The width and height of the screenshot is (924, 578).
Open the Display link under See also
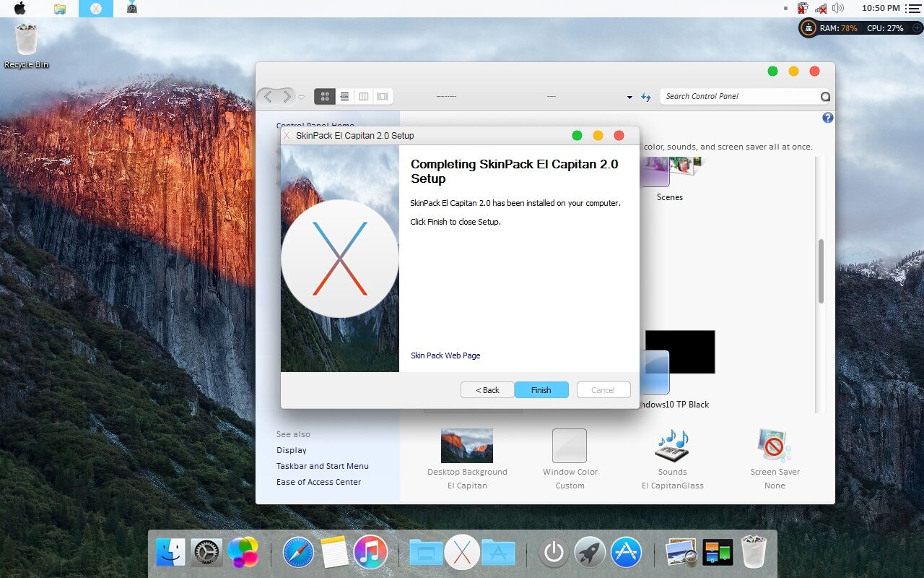click(x=292, y=450)
